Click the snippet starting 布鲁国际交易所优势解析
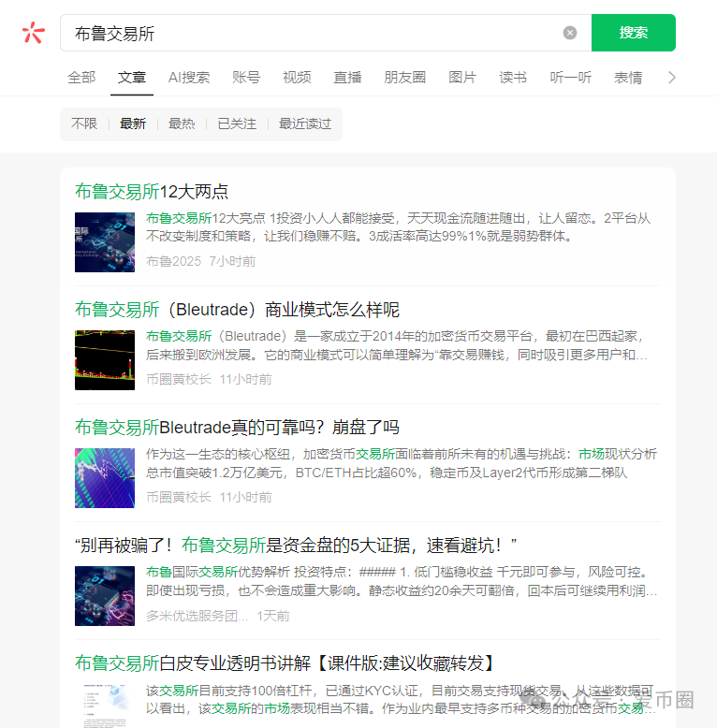This screenshot has height=728, width=717. tap(402, 581)
